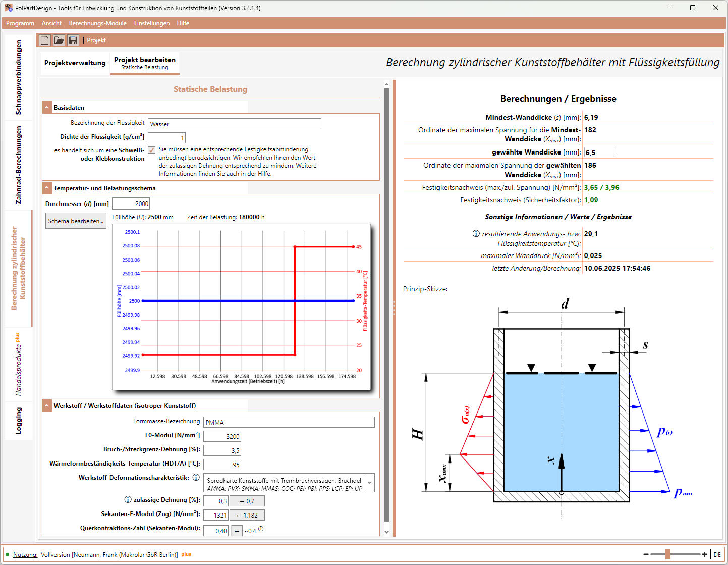The width and height of the screenshot is (728, 565).
Task: Save the project with the floppy disk icon
Action: [73, 40]
